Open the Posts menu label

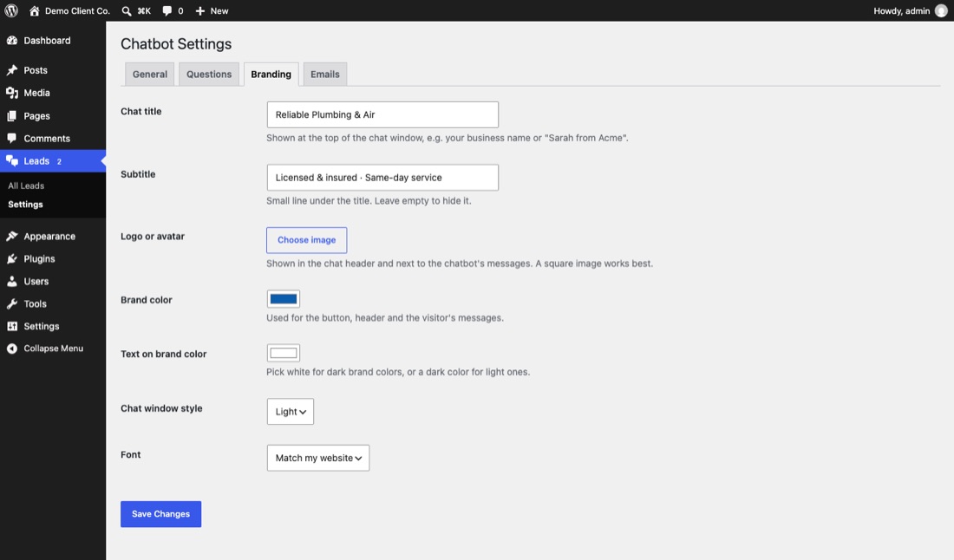pyautogui.click(x=36, y=70)
